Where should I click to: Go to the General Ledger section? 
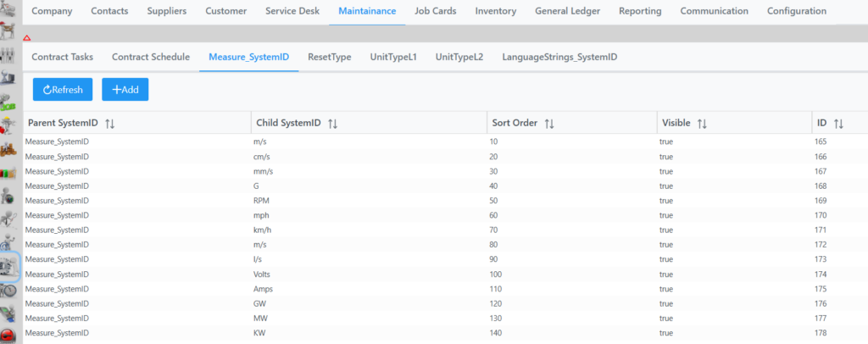point(567,12)
